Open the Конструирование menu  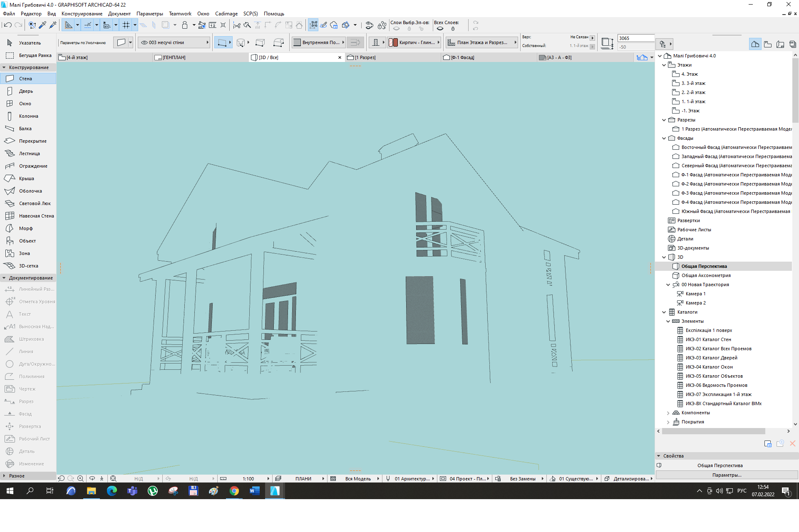[x=82, y=14]
